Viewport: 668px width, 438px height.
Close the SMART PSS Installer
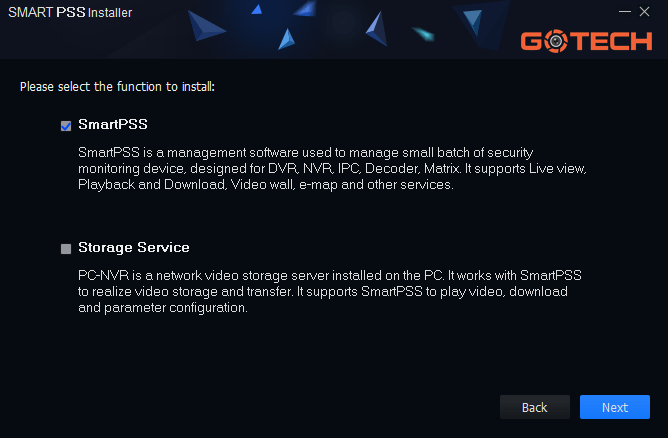tap(644, 12)
